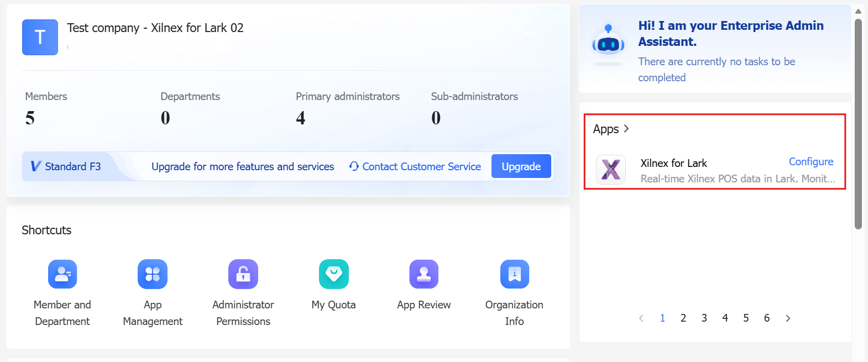Viewport: 868px width, 362px height.
Task: Click the Real-time Xilnex POS data description
Action: click(x=738, y=179)
